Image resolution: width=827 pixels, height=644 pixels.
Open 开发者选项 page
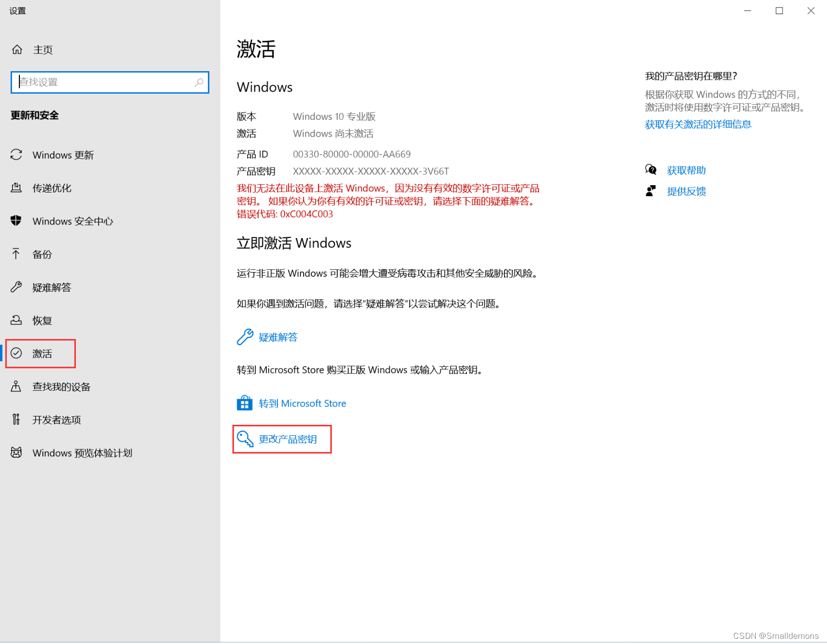coord(57,420)
